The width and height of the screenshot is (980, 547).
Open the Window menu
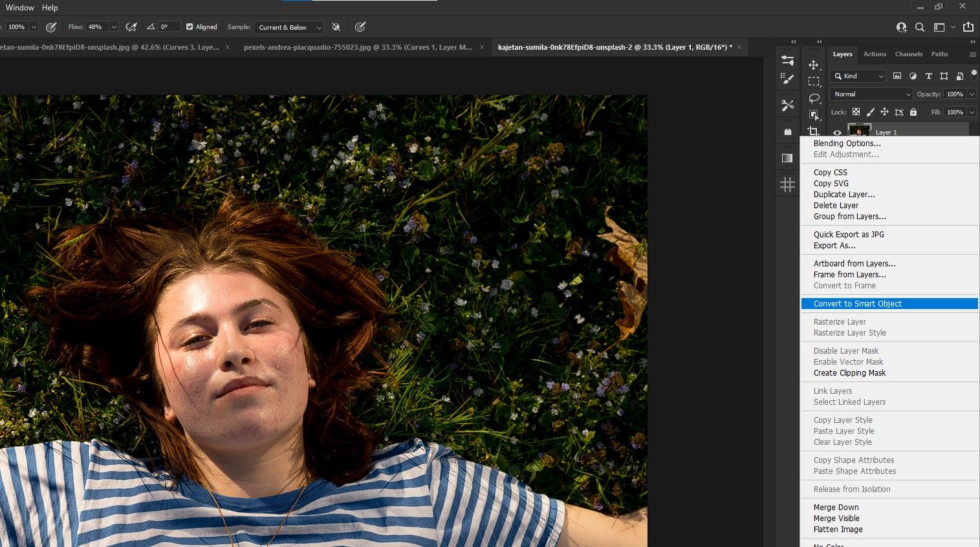(19, 8)
